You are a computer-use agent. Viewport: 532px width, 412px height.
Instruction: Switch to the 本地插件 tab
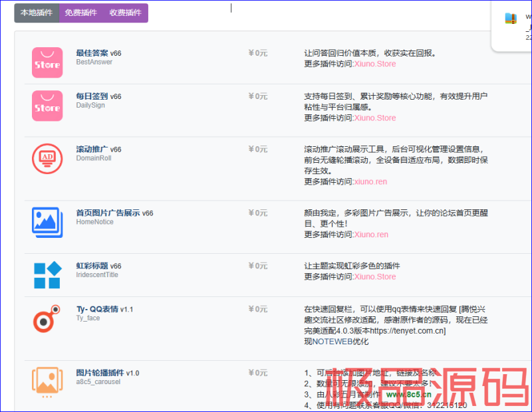click(37, 13)
